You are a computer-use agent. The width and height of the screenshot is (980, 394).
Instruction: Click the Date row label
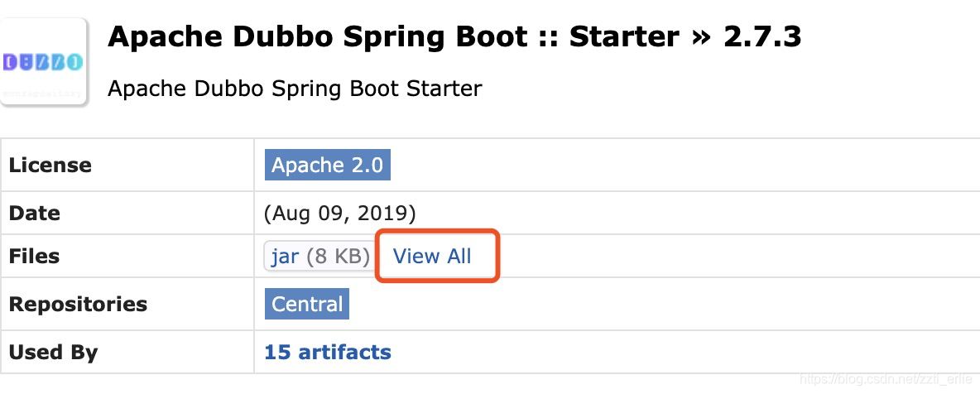tap(34, 213)
